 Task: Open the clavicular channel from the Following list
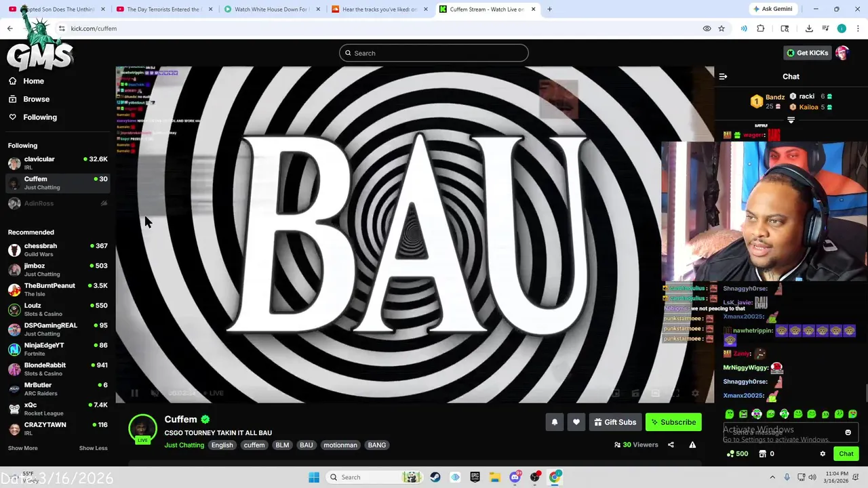[x=58, y=163]
